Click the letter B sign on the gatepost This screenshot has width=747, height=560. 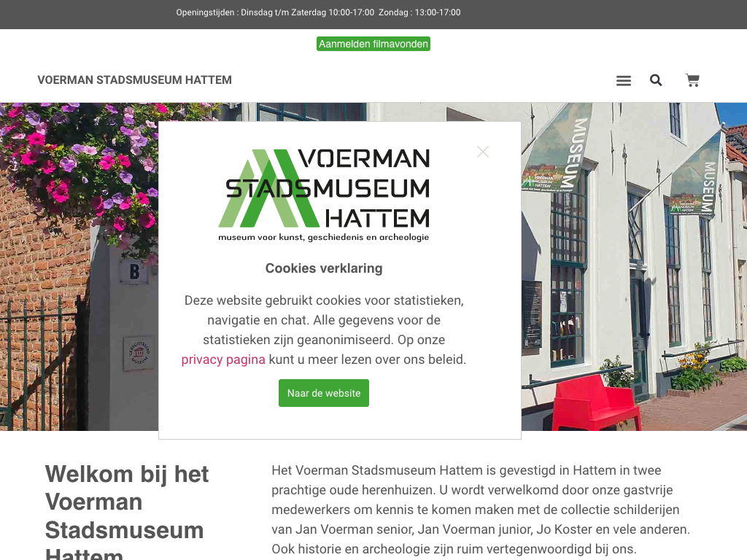click(134, 271)
